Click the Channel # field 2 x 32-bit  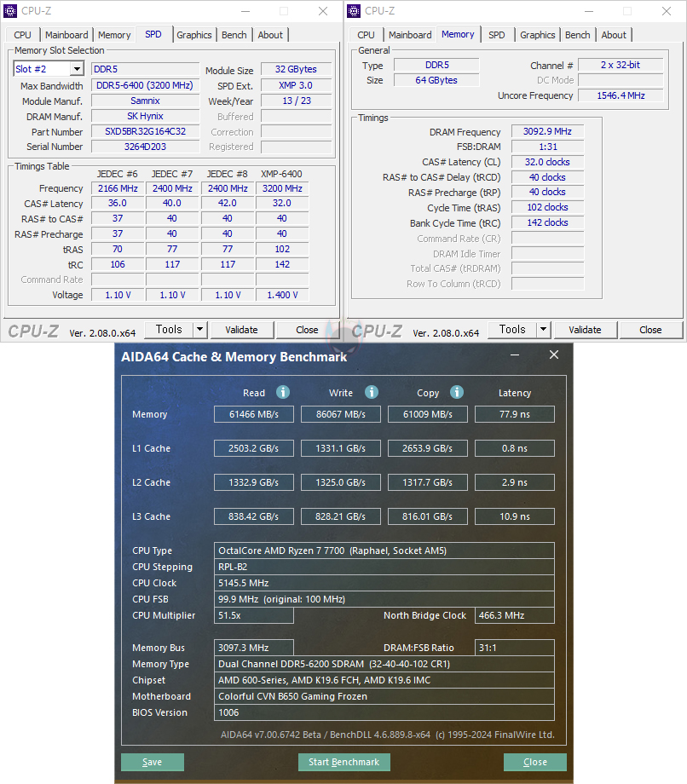coord(621,65)
